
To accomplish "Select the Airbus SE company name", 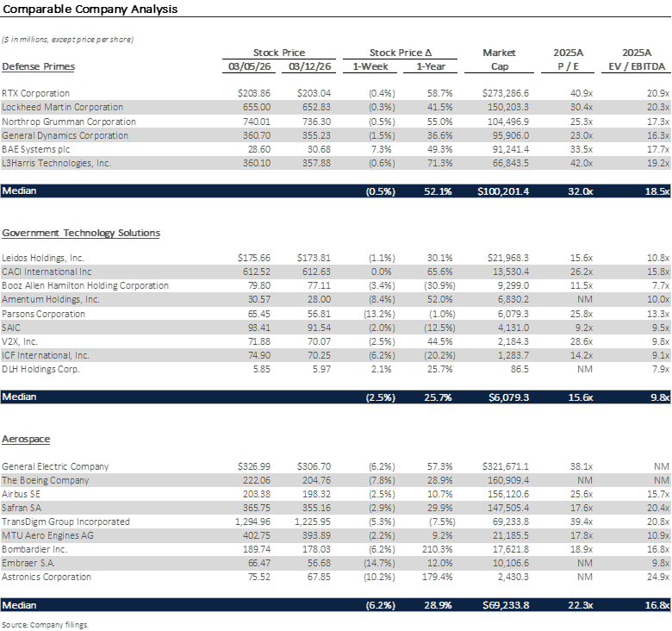I will tap(22, 494).
